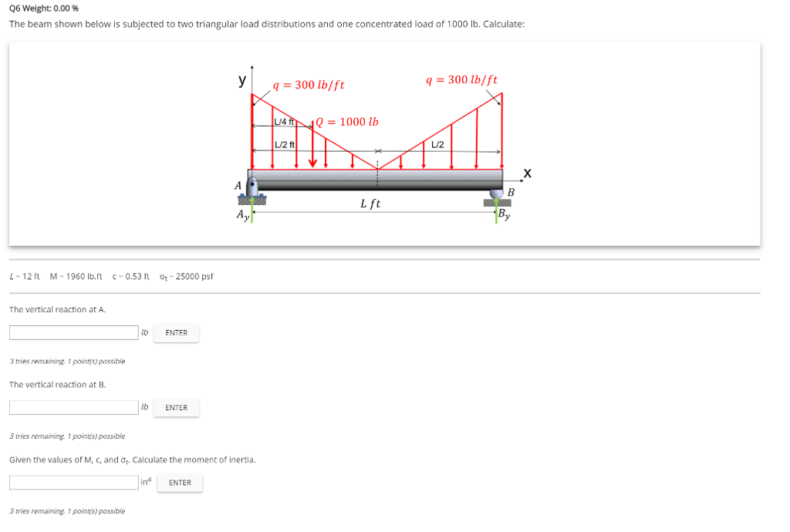Select the pin support symbol at A
Image resolution: width=790 pixels, height=532 pixels.
click(251, 193)
